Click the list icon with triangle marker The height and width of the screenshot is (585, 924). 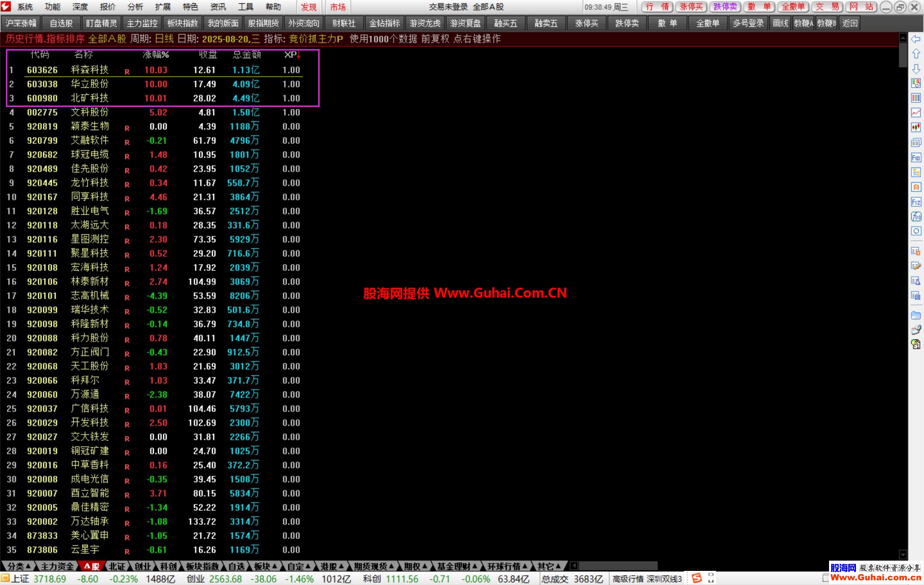[x=916, y=281]
